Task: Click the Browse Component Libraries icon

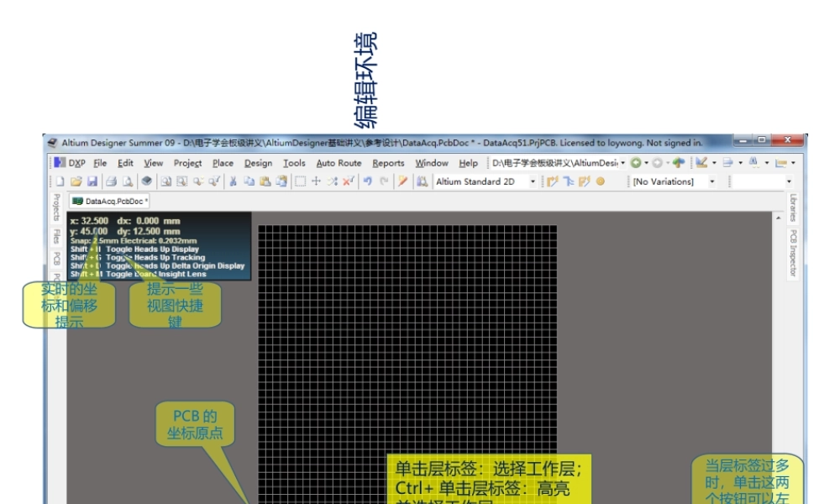Action: 423,181
